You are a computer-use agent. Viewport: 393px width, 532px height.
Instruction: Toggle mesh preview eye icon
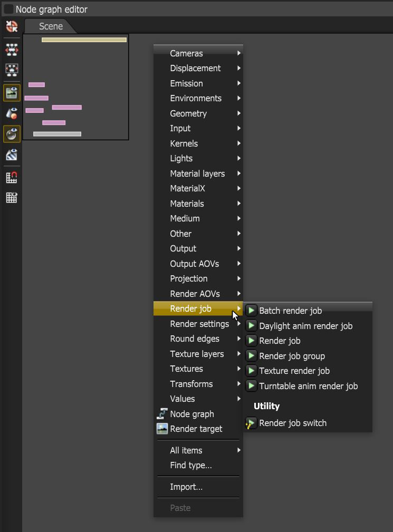point(12,113)
